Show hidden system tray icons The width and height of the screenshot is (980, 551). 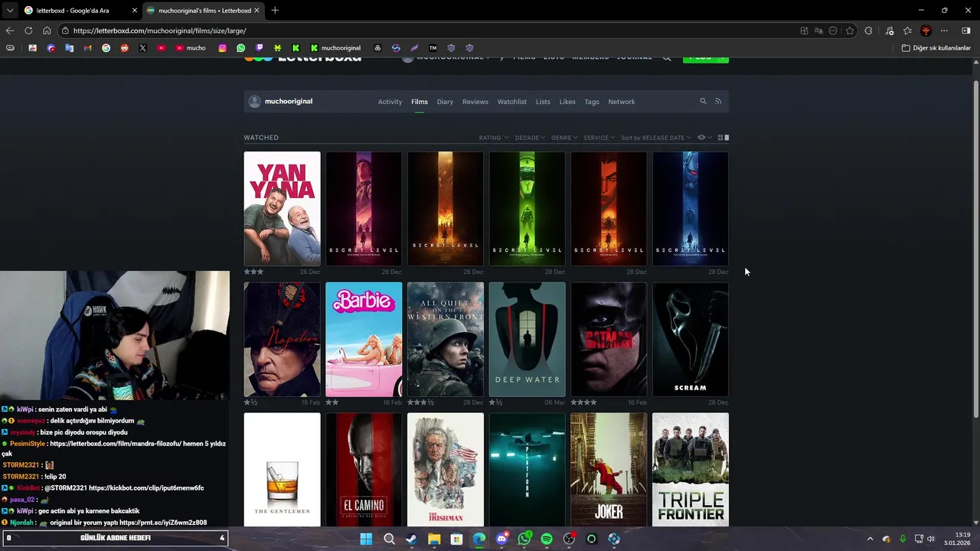tap(870, 539)
